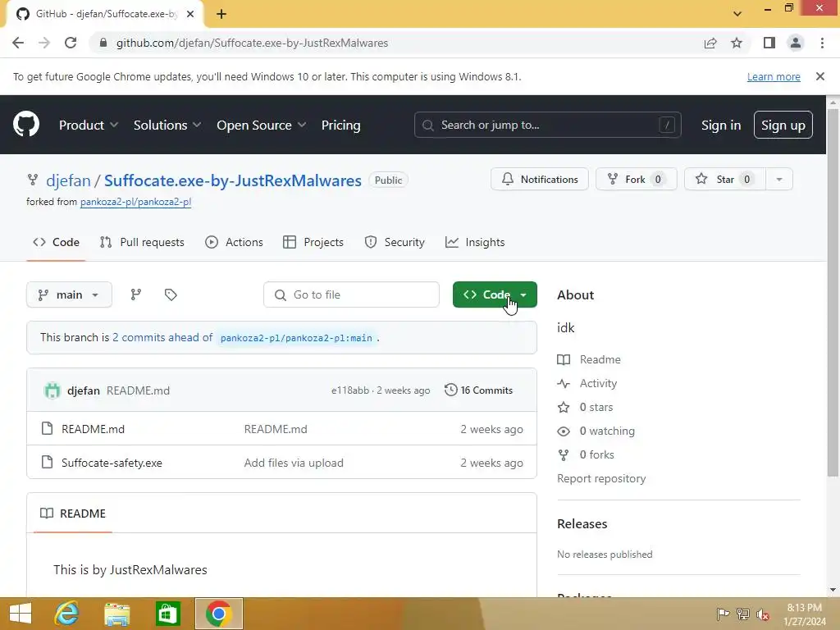Open Learn more link about Chrome updates
The height and width of the screenshot is (630, 840).
coord(774,76)
